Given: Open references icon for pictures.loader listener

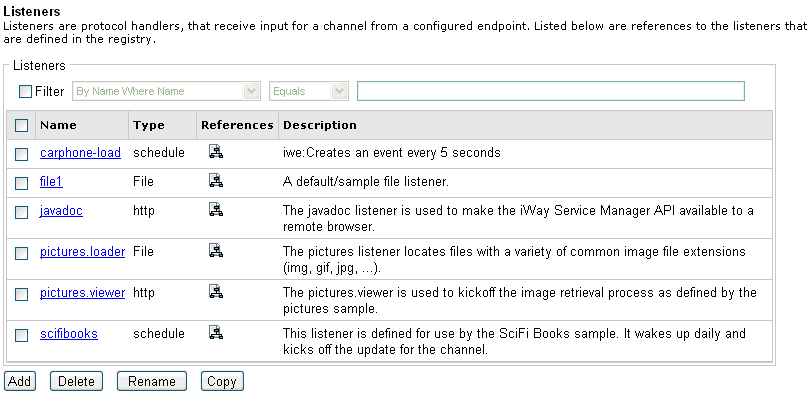Looking at the screenshot, I should pyautogui.click(x=216, y=251).
